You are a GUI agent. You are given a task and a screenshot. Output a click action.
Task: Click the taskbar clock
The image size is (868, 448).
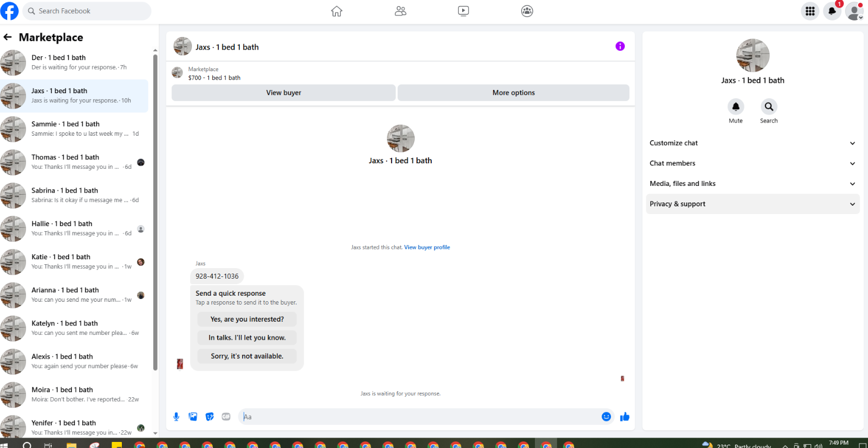(x=838, y=443)
